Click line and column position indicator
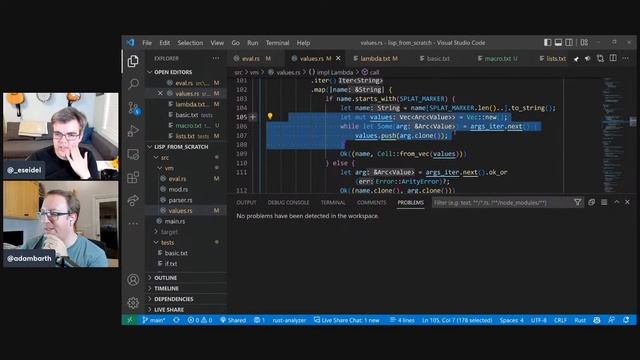 click(x=457, y=320)
